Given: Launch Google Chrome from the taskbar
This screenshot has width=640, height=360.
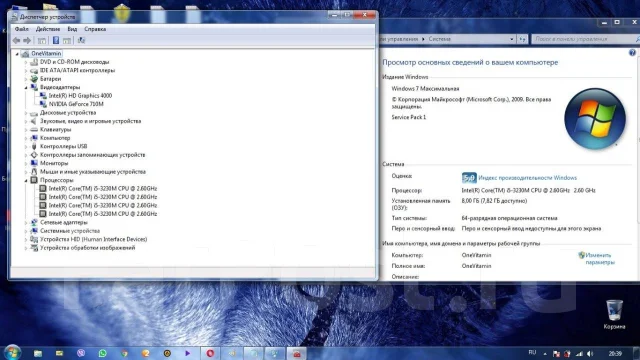Looking at the screenshot, I should [124, 353].
